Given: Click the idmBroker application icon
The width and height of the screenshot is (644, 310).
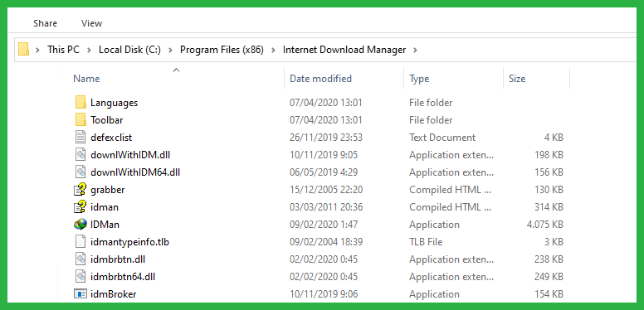Looking at the screenshot, I should click(80, 294).
